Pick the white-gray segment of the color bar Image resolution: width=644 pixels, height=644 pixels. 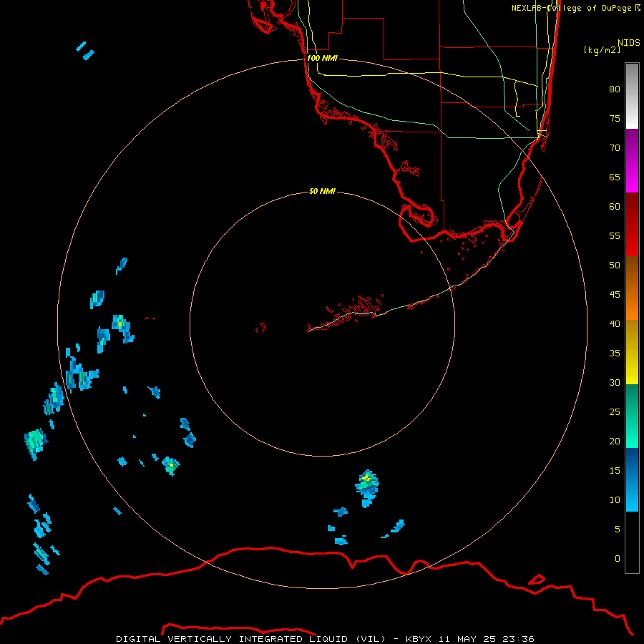coord(632,96)
